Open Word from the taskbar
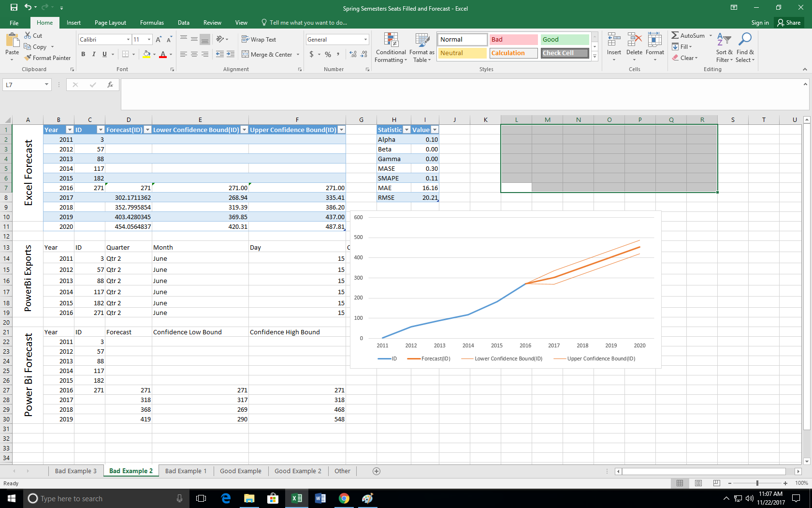812x508 pixels. click(x=320, y=498)
